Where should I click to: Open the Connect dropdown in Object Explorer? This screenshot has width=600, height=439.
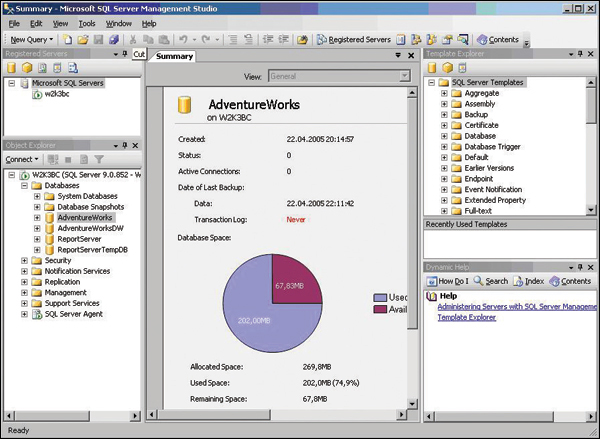point(22,159)
